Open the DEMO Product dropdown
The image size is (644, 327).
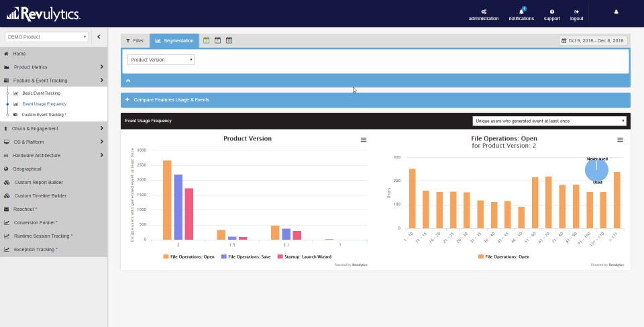(46, 37)
